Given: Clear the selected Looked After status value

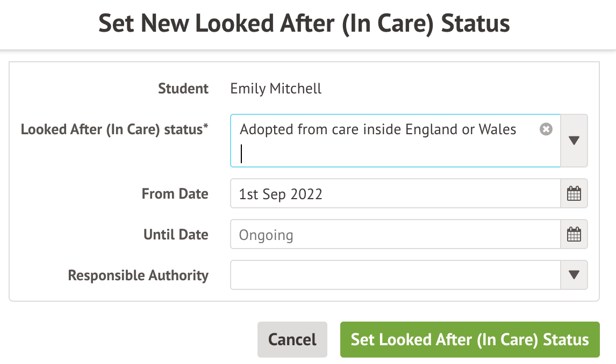Looking at the screenshot, I should click(546, 129).
